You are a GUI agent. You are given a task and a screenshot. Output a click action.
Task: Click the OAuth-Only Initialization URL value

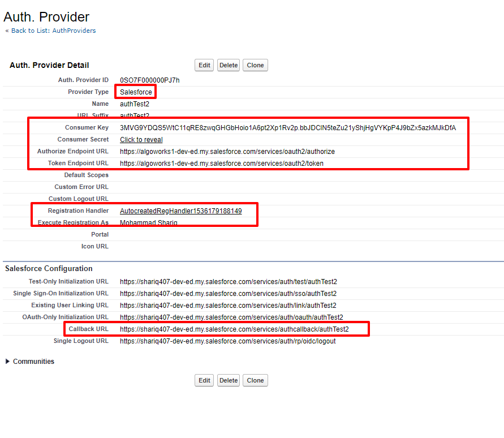[x=231, y=317]
